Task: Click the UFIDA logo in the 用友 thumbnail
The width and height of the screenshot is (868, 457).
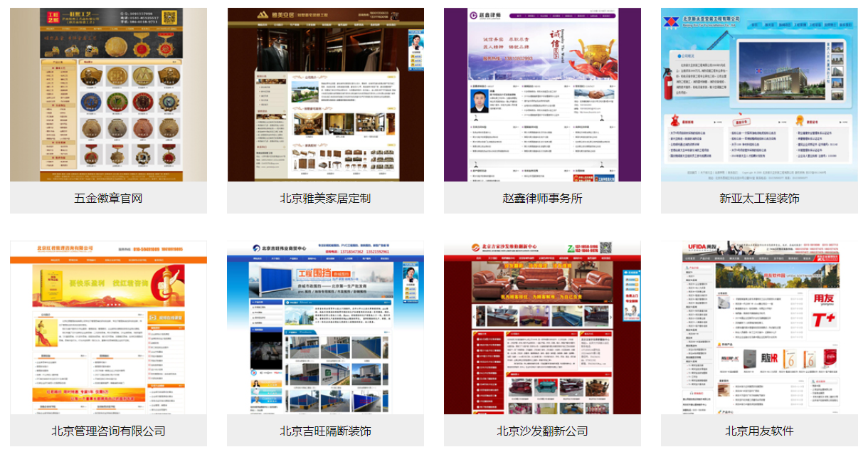Action: tap(703, 246)
